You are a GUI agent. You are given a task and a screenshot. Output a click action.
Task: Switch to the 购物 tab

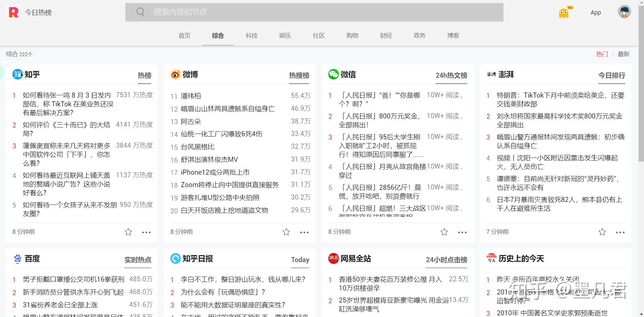[352, 35]
